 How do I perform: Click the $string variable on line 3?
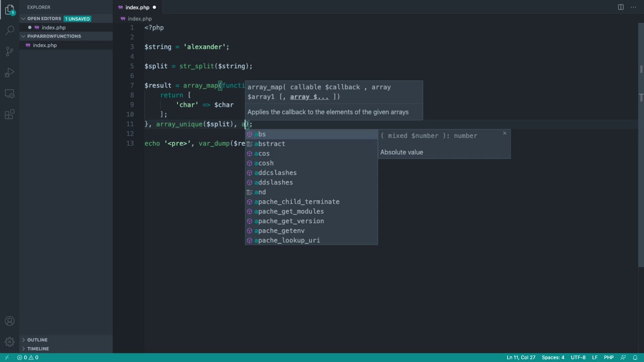(158, 47)
